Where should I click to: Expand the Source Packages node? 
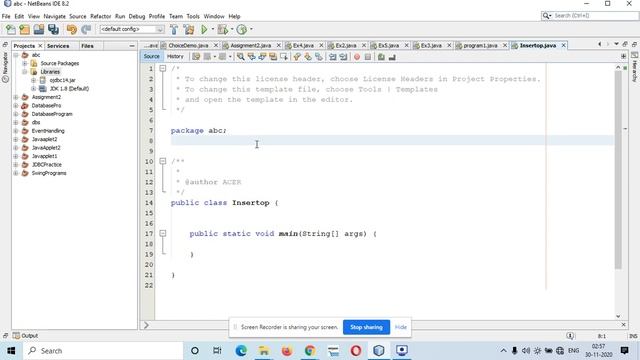[25, 63]
